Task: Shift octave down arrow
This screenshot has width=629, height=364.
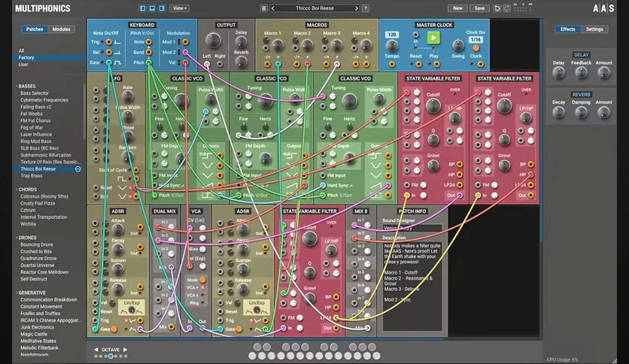Action: (x=96, y=350)
